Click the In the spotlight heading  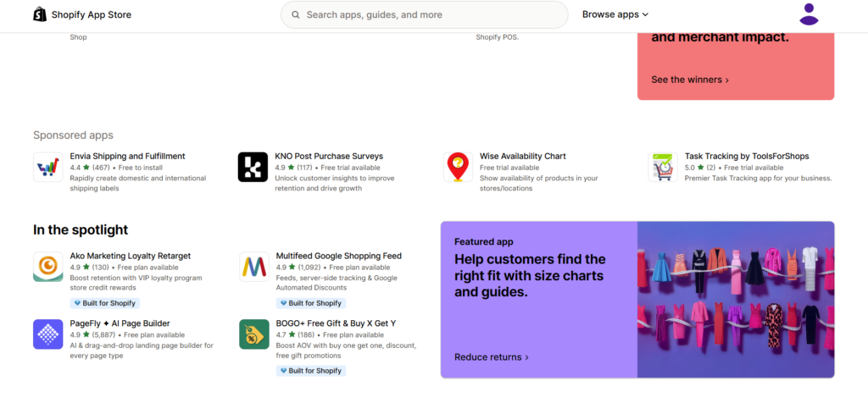coord(81,229)
